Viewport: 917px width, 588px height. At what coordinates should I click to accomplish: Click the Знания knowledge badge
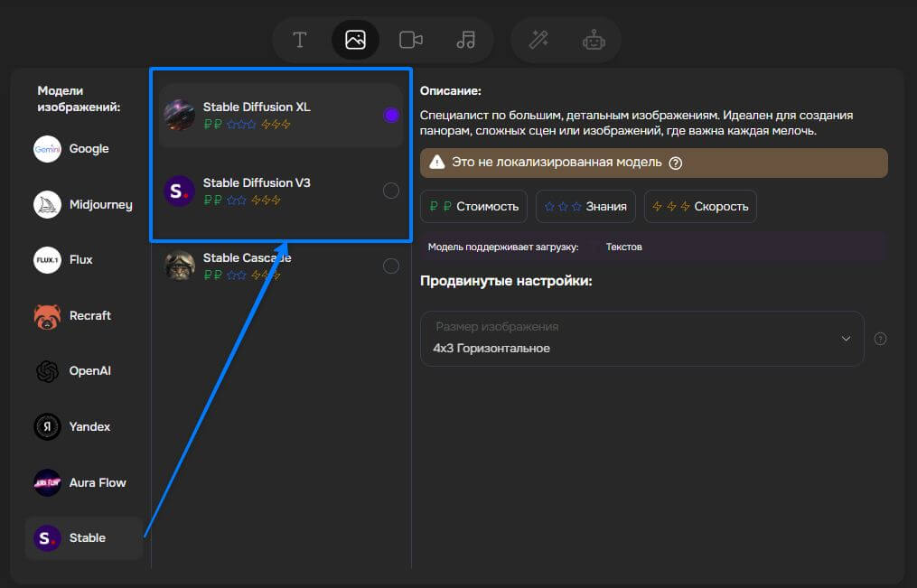tap(585, 206)
